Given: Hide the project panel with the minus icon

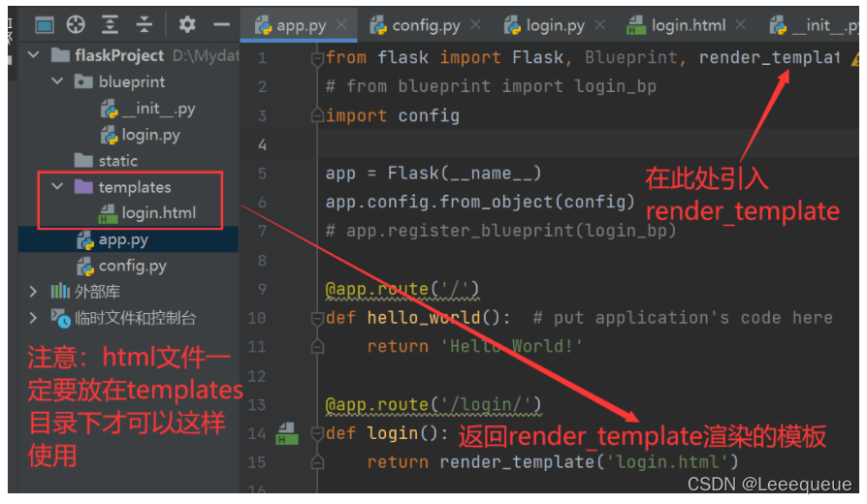Looking at the screenshot, I should pyautogui.click(x=222, y=25).
